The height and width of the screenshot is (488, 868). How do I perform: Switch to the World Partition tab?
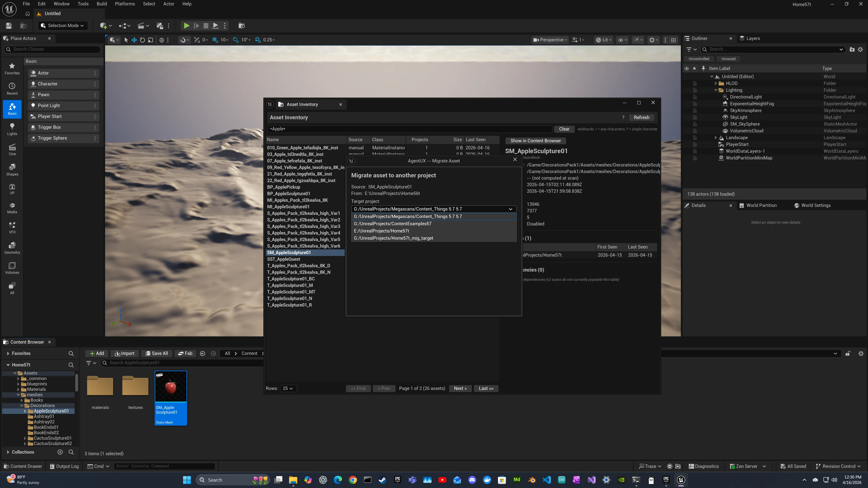coord(758,205)
